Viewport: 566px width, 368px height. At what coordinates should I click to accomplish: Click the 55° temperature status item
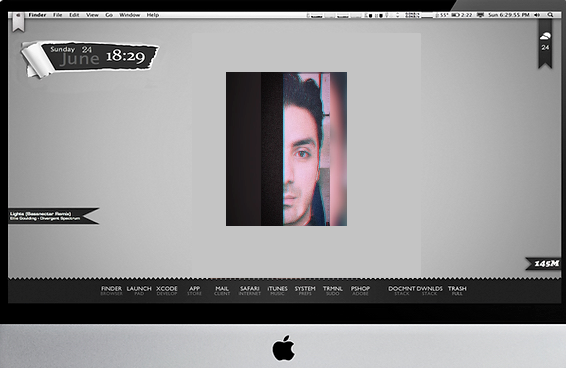coord(441,15)
